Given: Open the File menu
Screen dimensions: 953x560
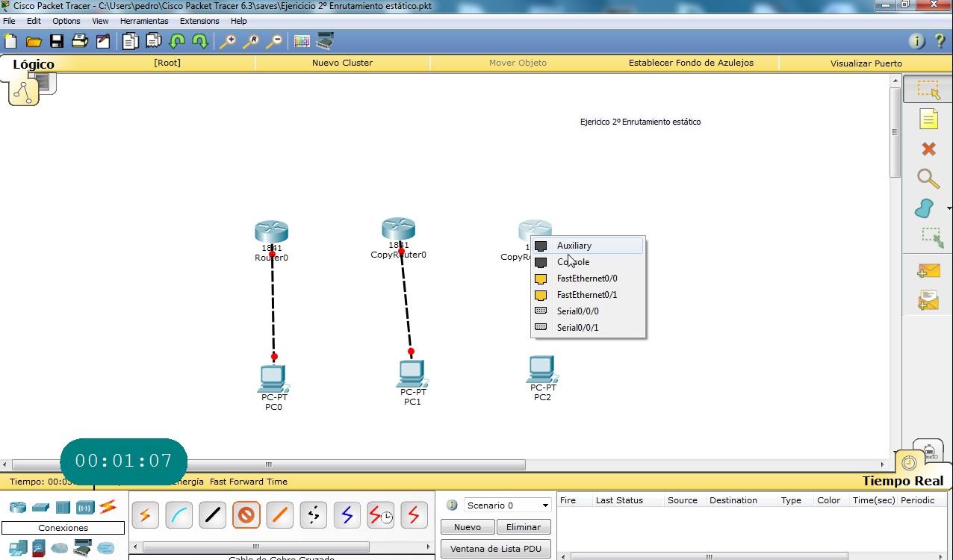Looking at the screenshot, I should (9, 21).
